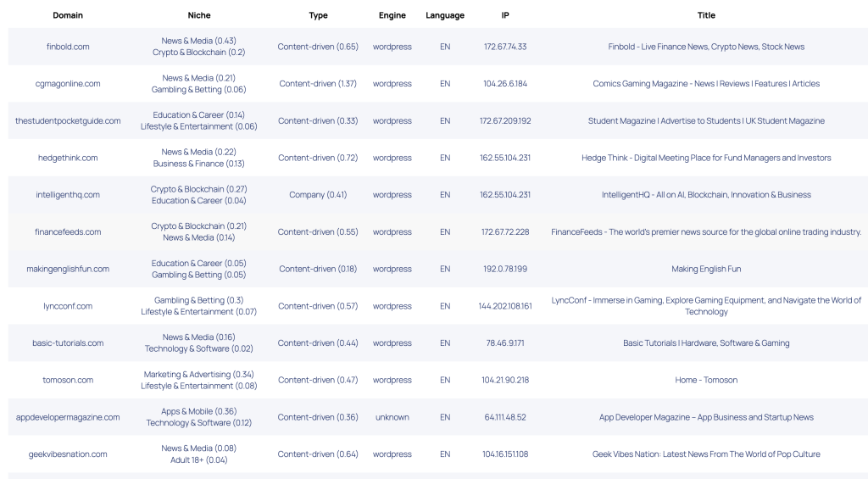The width and height of the screenshot is (868, 479).
Task: Open the cgmagonline.com domain
Action: [x=68, y=84]
